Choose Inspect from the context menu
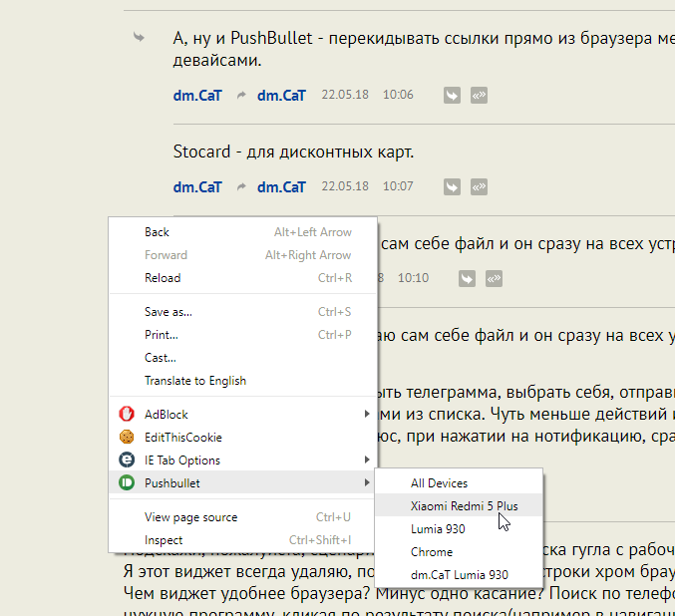Screen dimensions: 675x616 164,540
